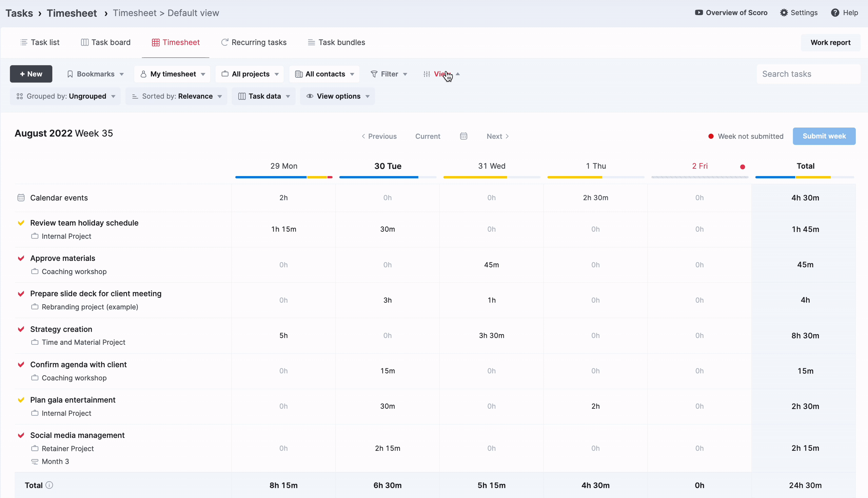The width and height of the screenshot is (868, 498).
Task: Click the red dot on 2 Fri
Action: [x=742, y=167]
